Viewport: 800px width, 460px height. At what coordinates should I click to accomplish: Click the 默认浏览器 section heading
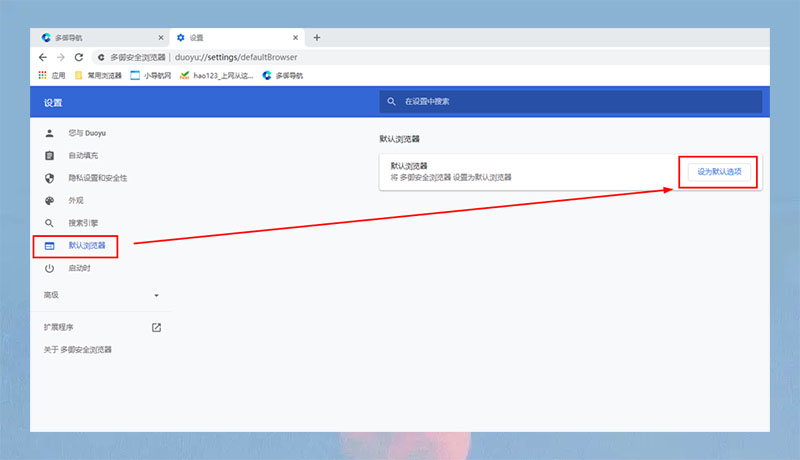pos(399,139)
